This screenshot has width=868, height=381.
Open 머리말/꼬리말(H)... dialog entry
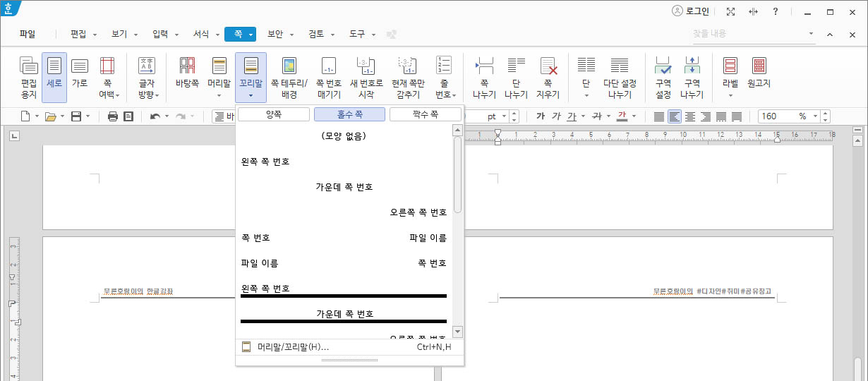pos(349,347)
